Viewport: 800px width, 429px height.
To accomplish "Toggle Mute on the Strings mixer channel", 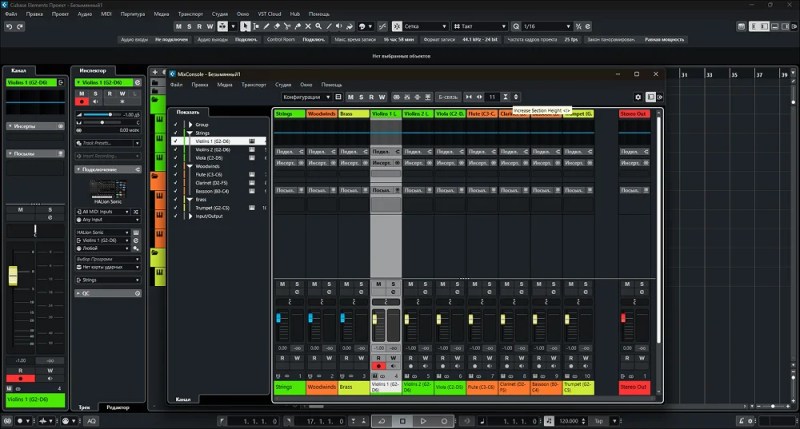I will click(x=282, y=284).
